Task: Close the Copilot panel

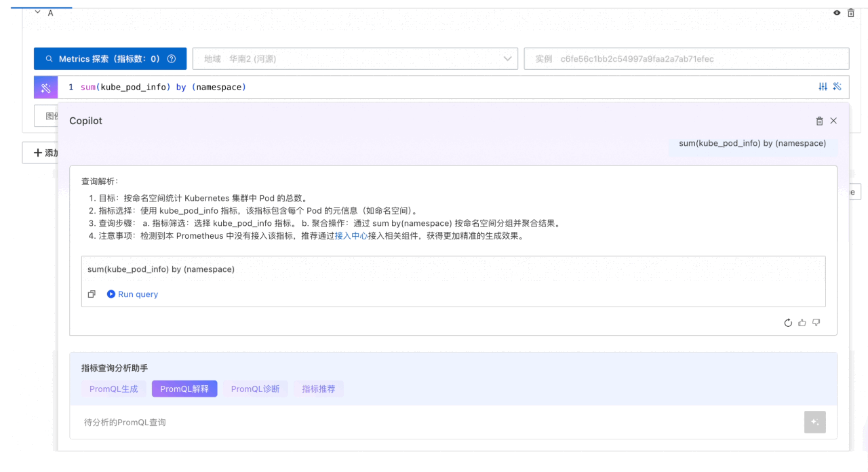Action: click(833, 121)
